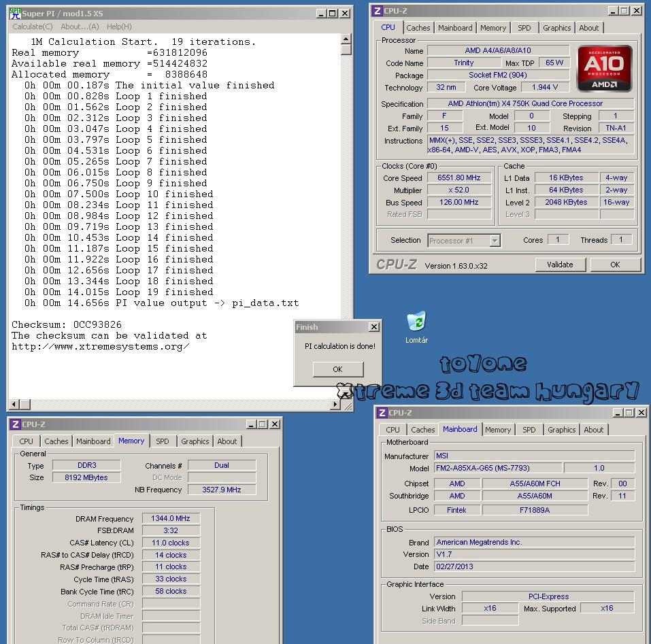The height and width of the screenshot is (644, 651).
Task: Click Super PI horizontal scrollbar left arrow
Action: point(14,404)
